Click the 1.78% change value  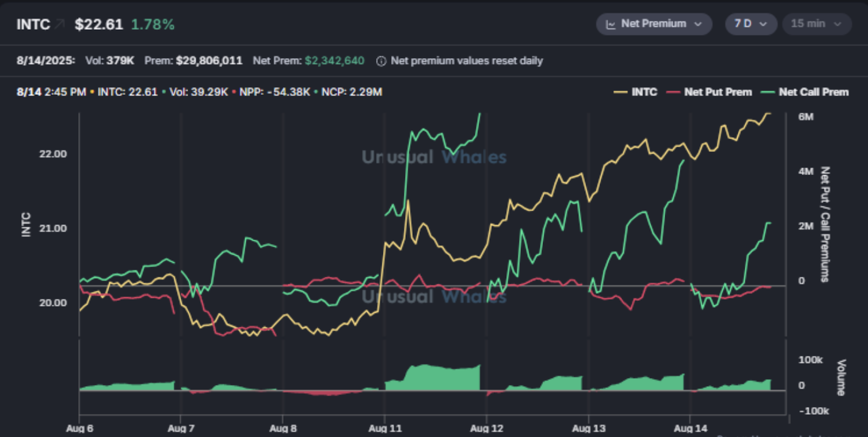point(152,24)
